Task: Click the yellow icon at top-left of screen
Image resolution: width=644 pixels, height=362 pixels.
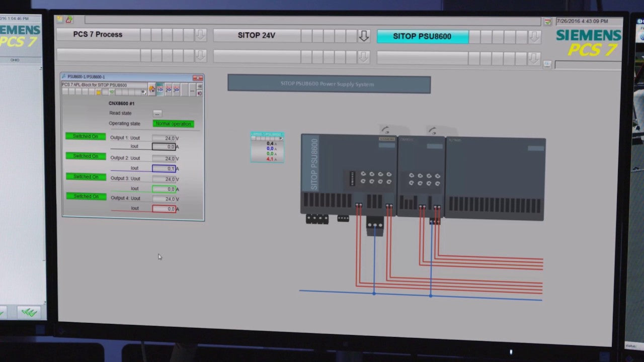Action: [60, 19]
